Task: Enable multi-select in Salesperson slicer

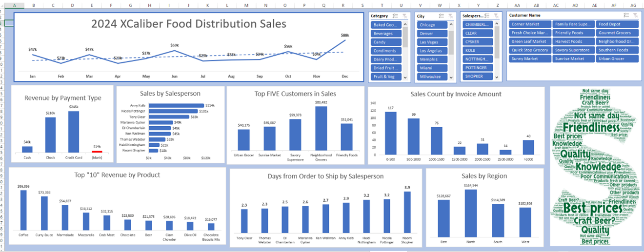Action: point(487,16)
